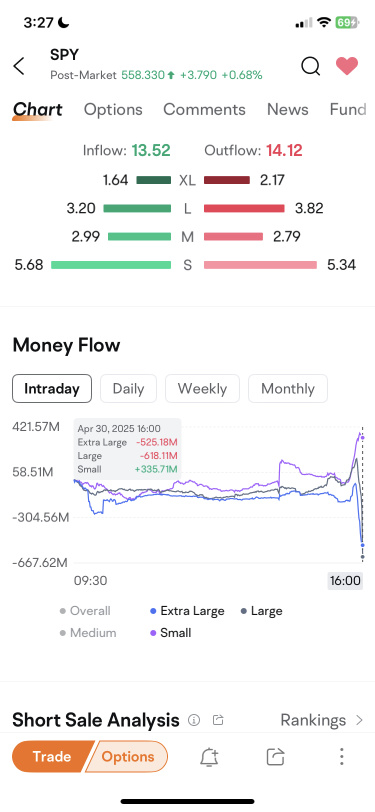This screenshot has width=375, height=812.
Task: Open the Comments tab
Action: (x=204, y=109)
